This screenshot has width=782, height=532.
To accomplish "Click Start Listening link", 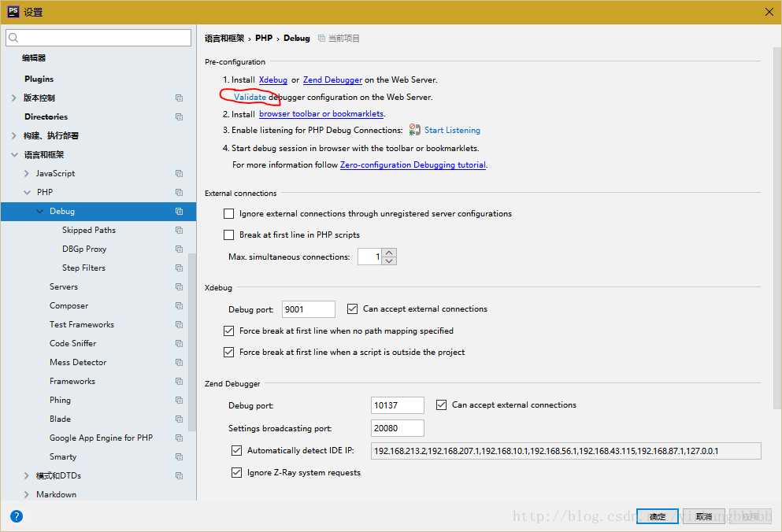I will point(452,130).
